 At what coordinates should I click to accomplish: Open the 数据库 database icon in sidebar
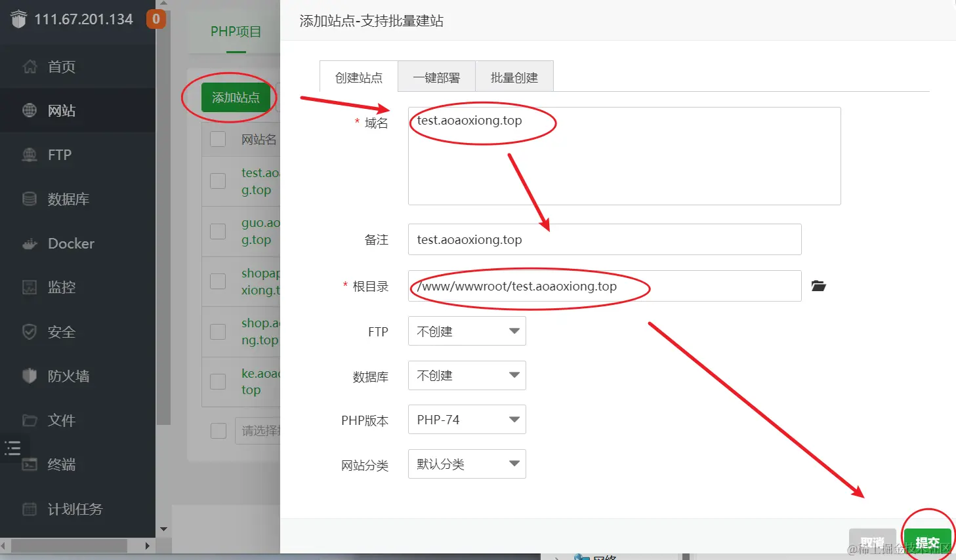(30, 199)
